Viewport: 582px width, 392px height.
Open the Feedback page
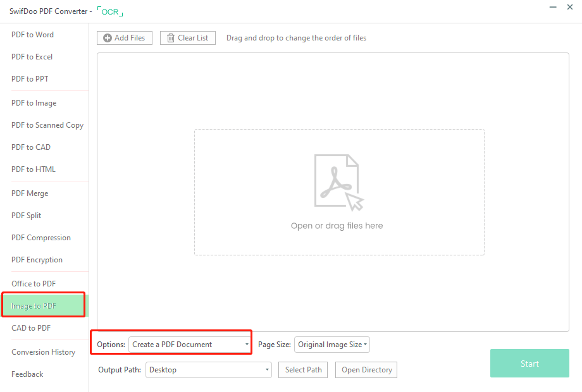pyautogui.click(x=27, y=374)
